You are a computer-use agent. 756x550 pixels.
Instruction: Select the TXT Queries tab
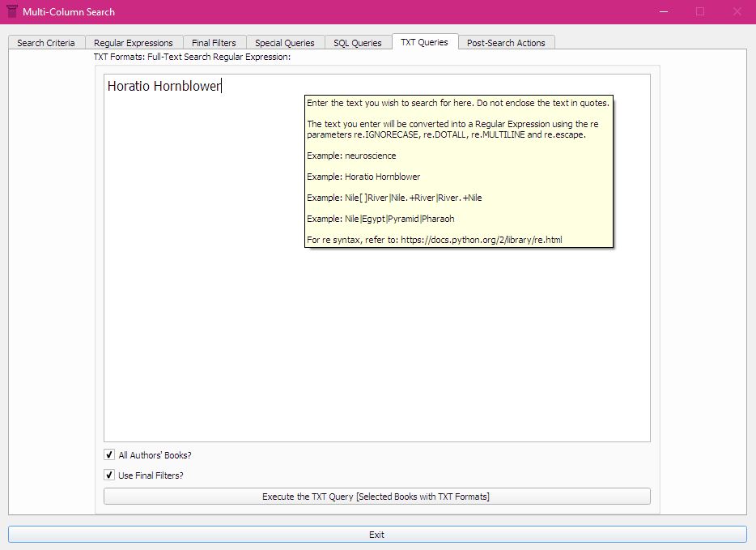pyautogui.click(x=425, y=42)
